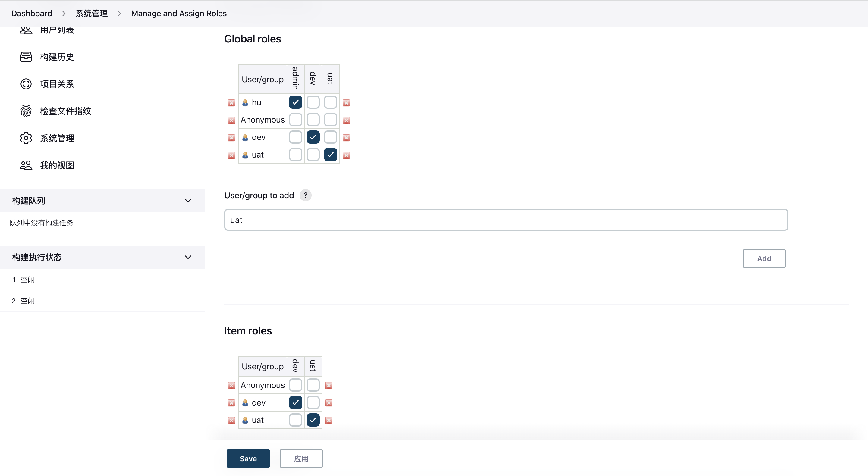Collapse the 构建队列 panel chevron
Viewport: 868px width, 476px height.
pos(188,201)
